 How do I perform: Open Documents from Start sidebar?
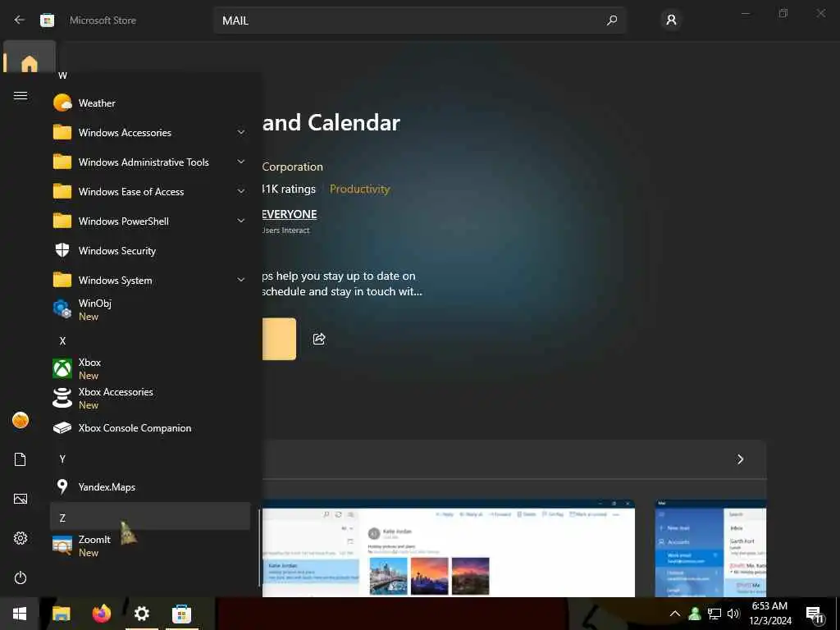tap(21, 459)
